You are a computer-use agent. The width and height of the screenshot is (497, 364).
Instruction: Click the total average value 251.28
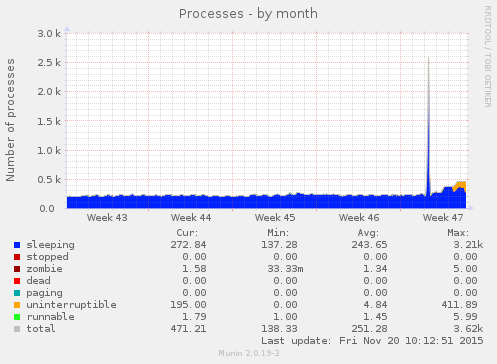pos(369,329)
